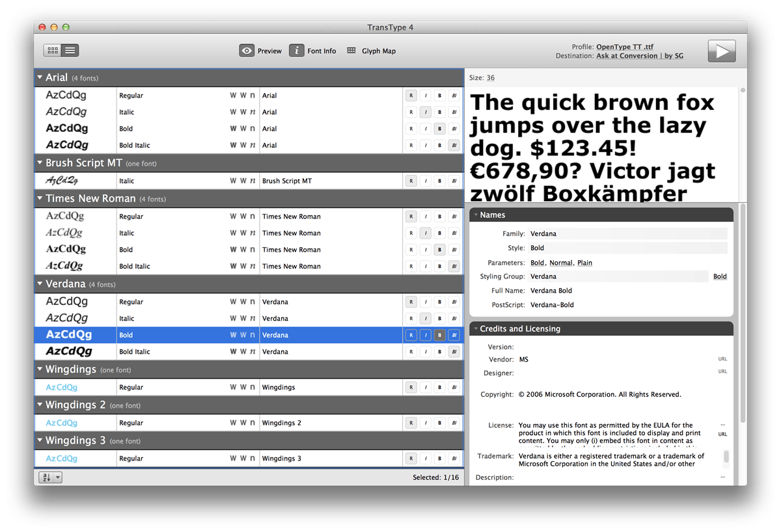Open the sort order dropdown at bottom left
The height and width of the screenshot is (532, 781).
tap(50, 477)
